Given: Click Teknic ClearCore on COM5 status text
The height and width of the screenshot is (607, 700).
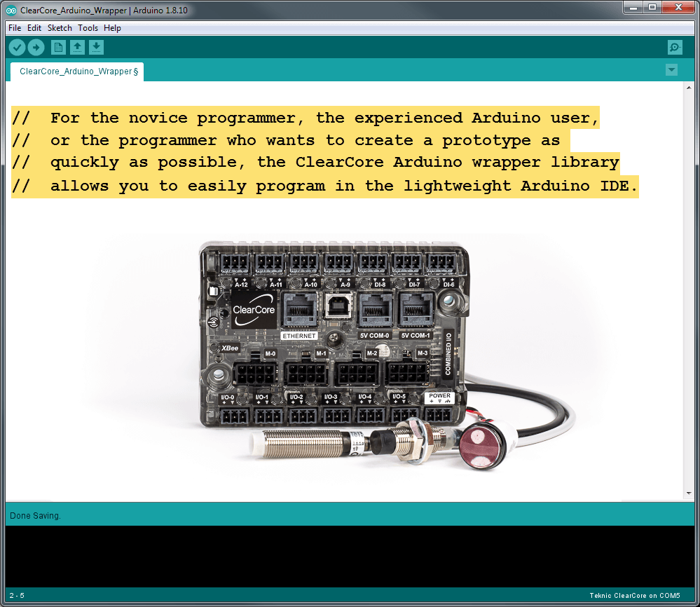Looking at the screenshot, I should pos(638,594).
